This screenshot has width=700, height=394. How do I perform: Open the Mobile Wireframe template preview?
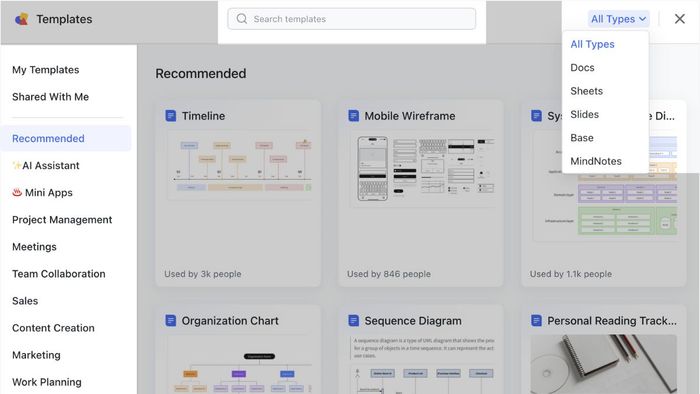[x=422, y=170]
